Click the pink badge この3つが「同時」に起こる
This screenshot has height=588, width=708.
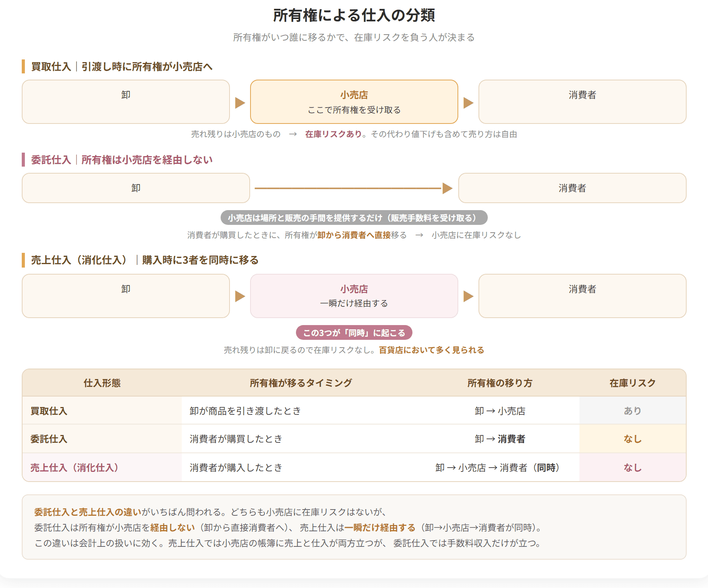coord(354,333)
